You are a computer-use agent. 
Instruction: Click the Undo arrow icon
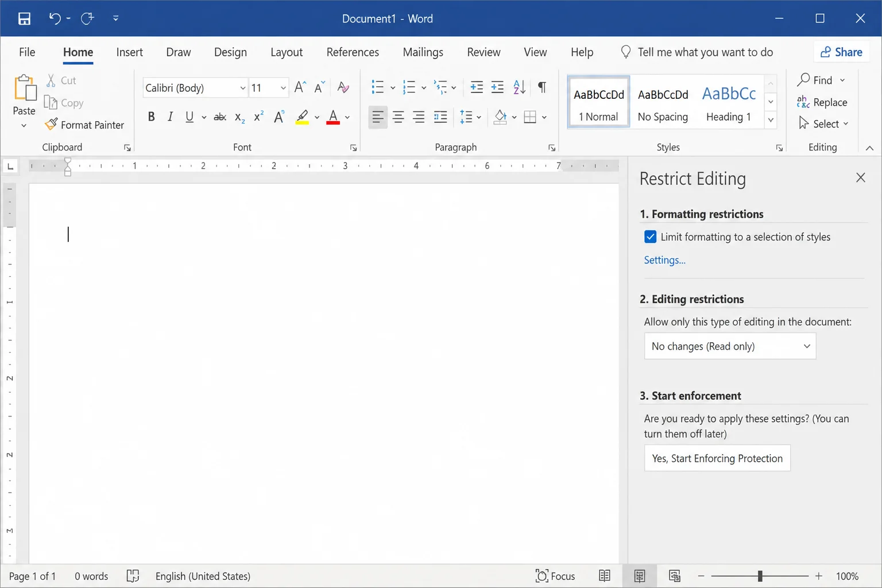(55, 18)
